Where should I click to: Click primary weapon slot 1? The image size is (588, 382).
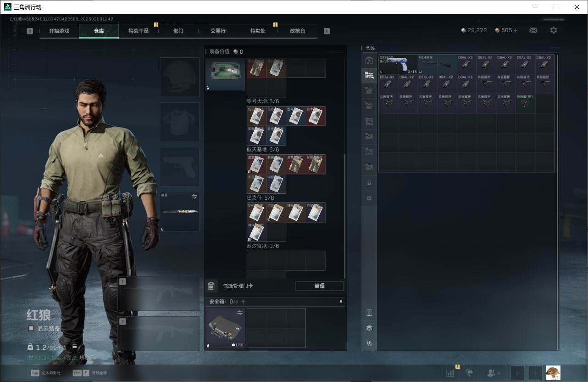(x=159, y=294)
